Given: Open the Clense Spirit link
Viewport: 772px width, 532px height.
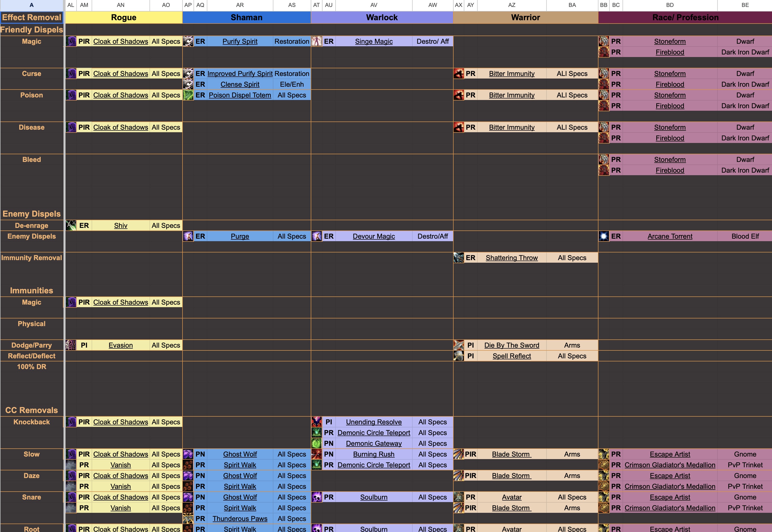Looking at the screenshot, I should coord(240,84).
